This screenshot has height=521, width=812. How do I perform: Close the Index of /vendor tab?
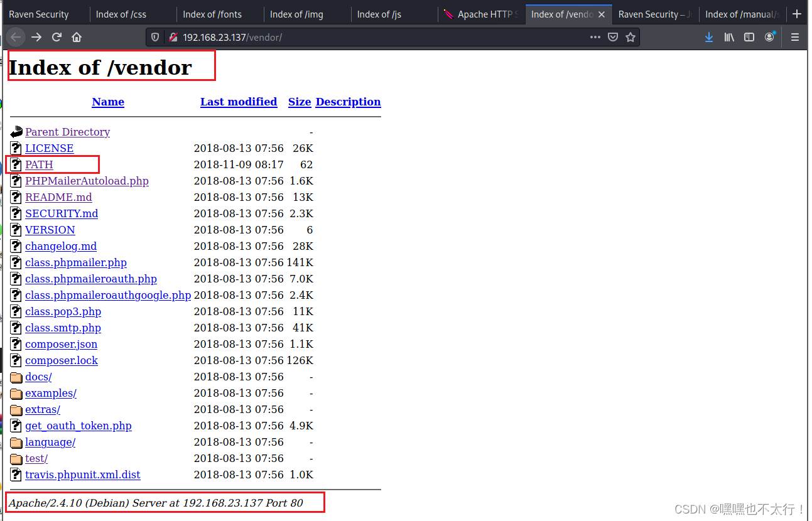pyautogui.click(x=602, y=14)
